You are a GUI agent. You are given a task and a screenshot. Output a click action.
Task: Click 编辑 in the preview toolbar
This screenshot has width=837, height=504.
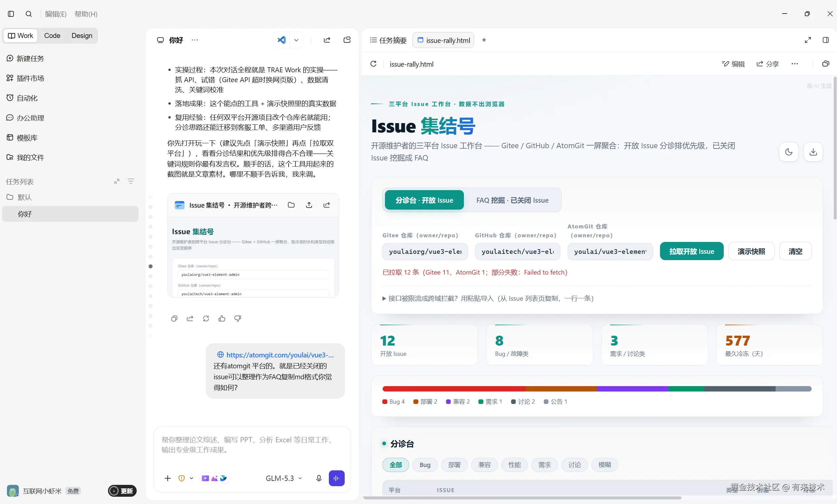click(733, 64)
